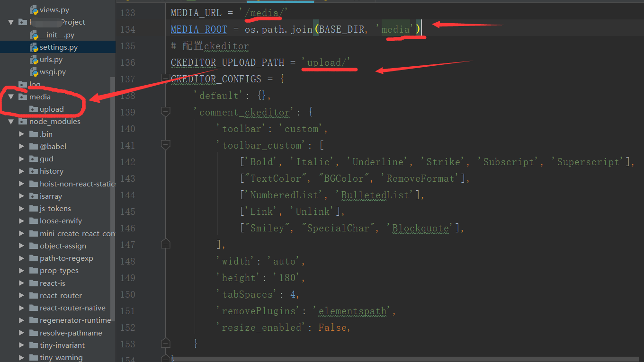The width and height of the screenshot is (644, 362).
Task: Collapse the media folder
Action: pos(11,97)
